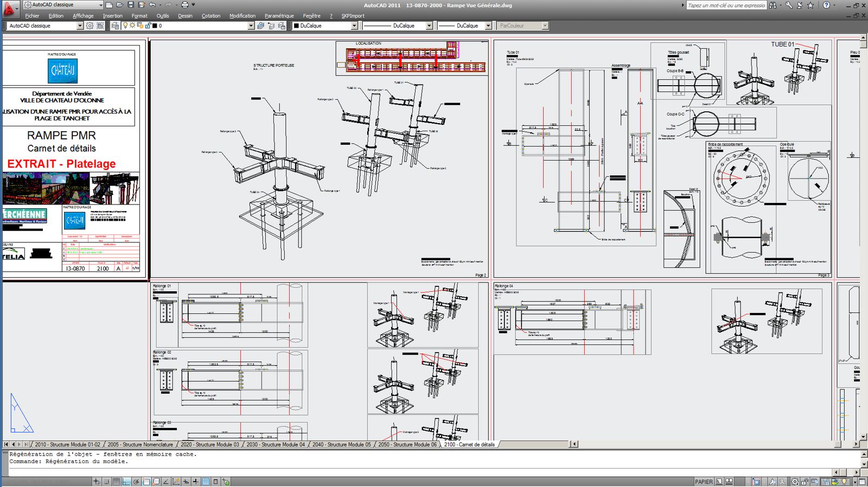Open the Paramétrique menu
Viewport: 868px width, 487px height.
[x=279, y=16]
